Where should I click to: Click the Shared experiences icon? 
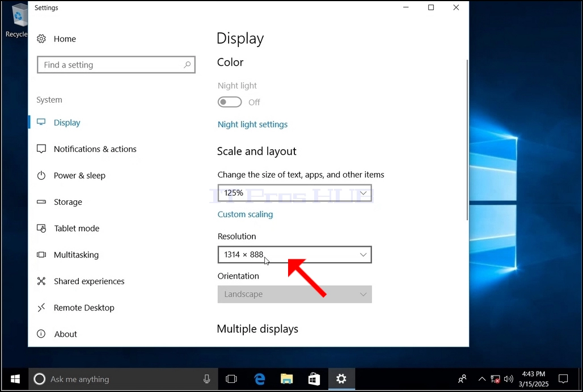41,281
